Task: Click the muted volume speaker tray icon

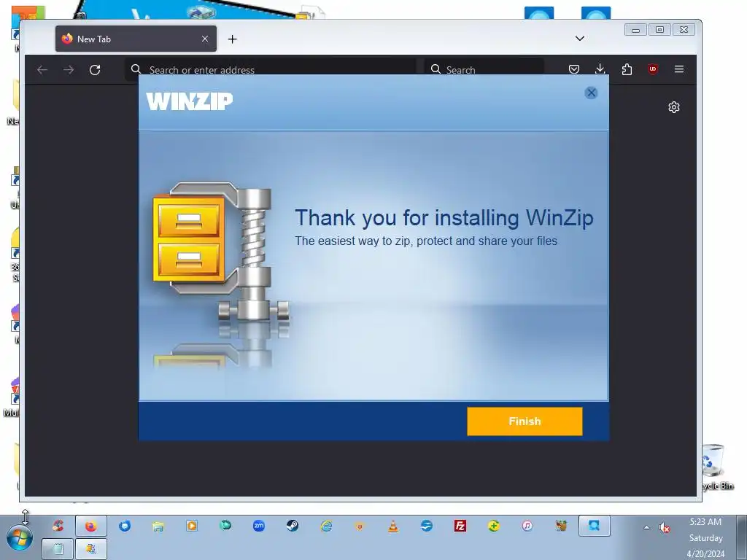Action: 664,528
